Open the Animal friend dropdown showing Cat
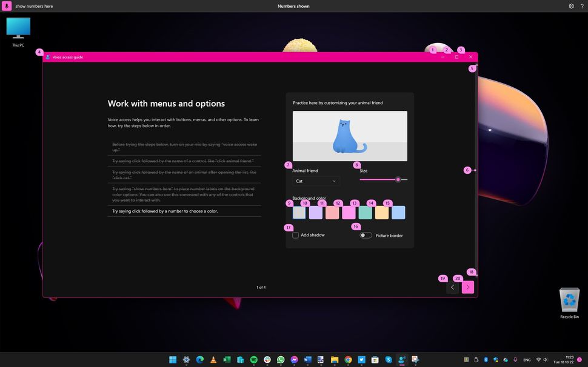The image size is (588, 367). click(x=315, y=180)
